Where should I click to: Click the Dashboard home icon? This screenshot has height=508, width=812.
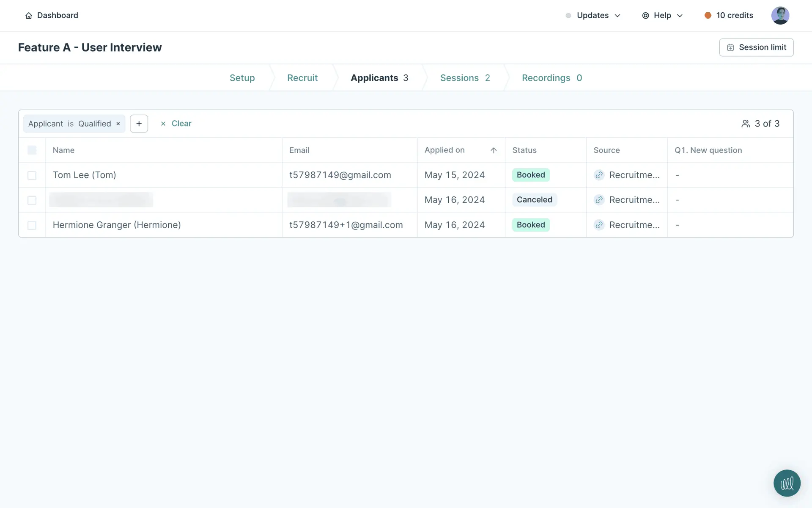[x=29, y=16]
